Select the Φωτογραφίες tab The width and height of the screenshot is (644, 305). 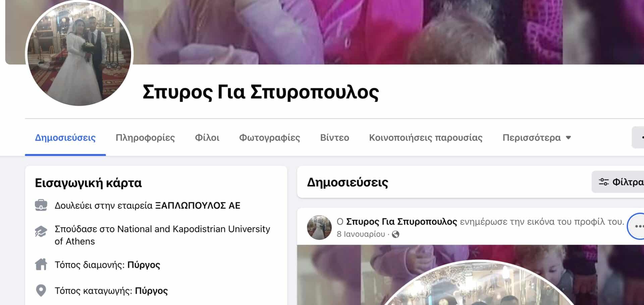269,138
